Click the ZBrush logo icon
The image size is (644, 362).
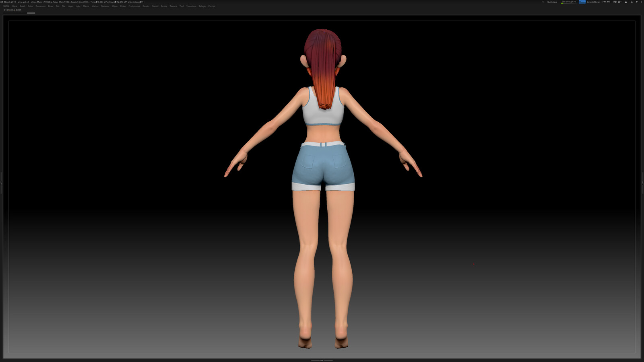[2, 2]
